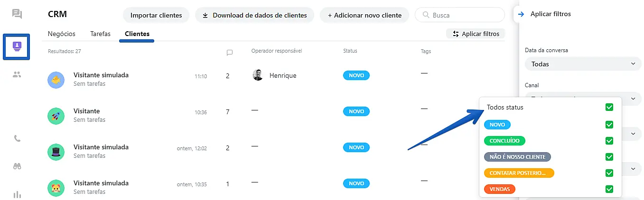
Task: Uncheck the Todos status checkbox
Action: tap(609, 107)
